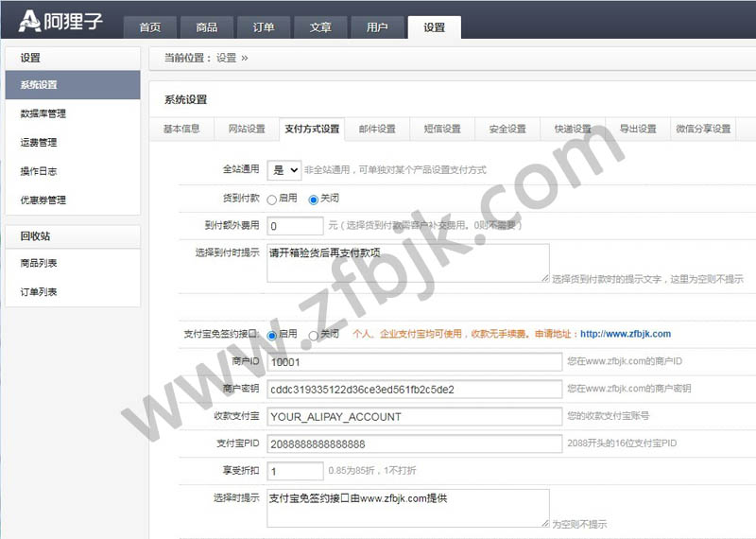756x539 pixels.
Task: Click the 选择到付时提示 text area
Action: click(x=408, y=263)
